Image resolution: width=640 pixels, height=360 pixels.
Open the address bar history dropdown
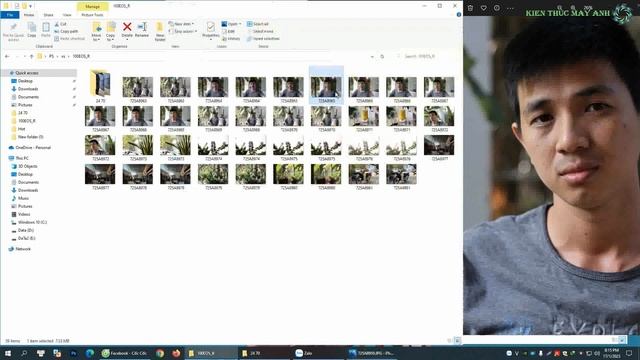click(372, 56)
